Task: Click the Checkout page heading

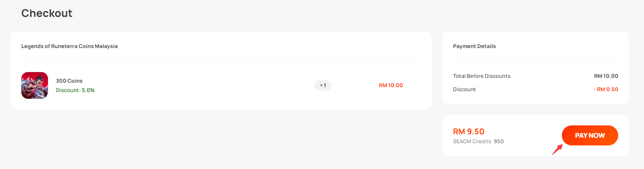Action: (x=47, y=13)
